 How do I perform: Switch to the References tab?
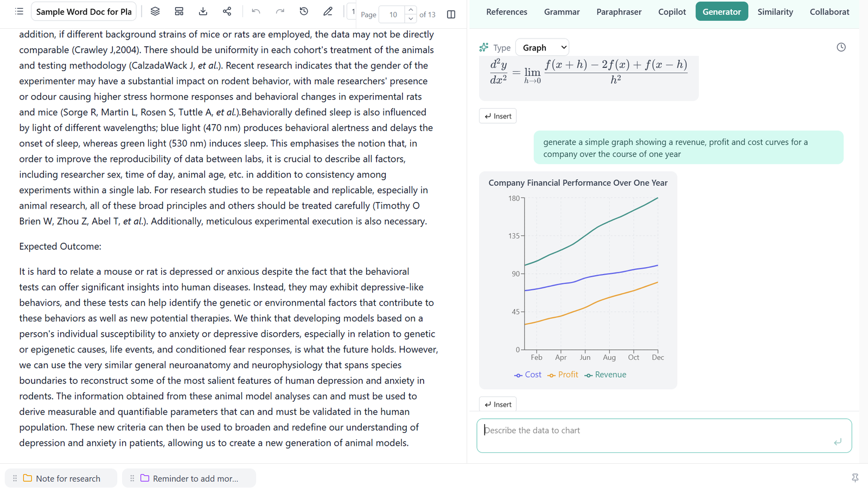point(507,11)
